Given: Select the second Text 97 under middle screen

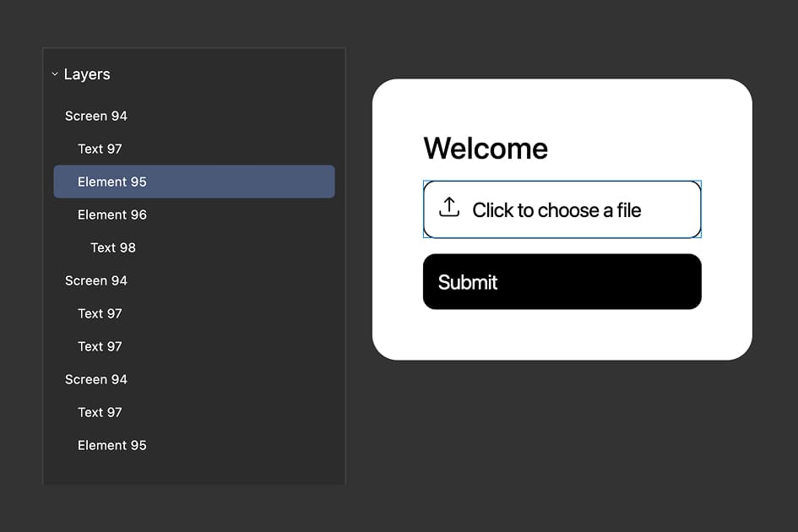Looking at the screenshot, I should pos(100,346).
